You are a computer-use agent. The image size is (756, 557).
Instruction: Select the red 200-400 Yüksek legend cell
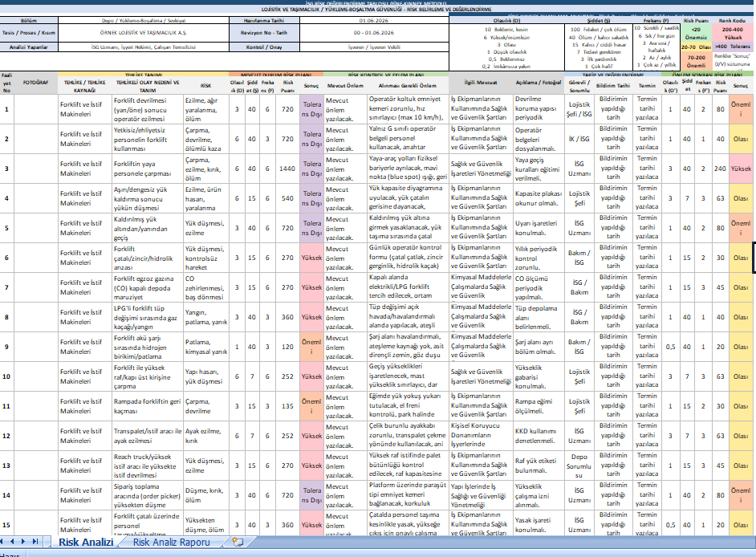coord(733,33)
